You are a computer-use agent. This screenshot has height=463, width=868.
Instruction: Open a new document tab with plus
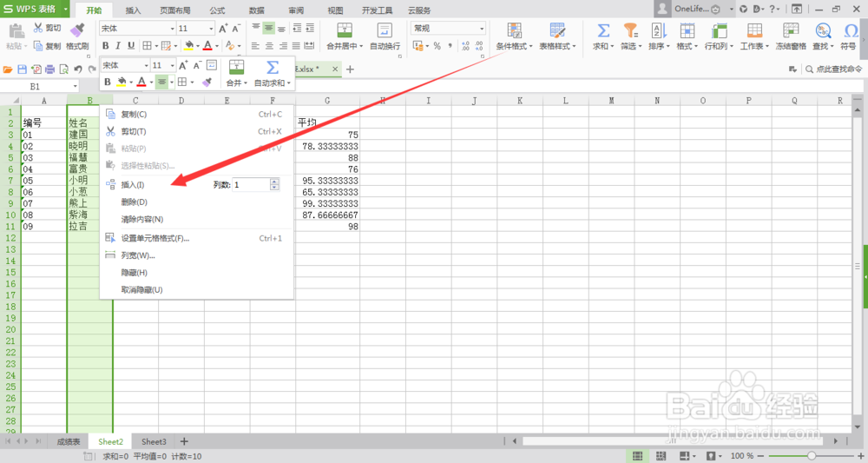point(350,69)
